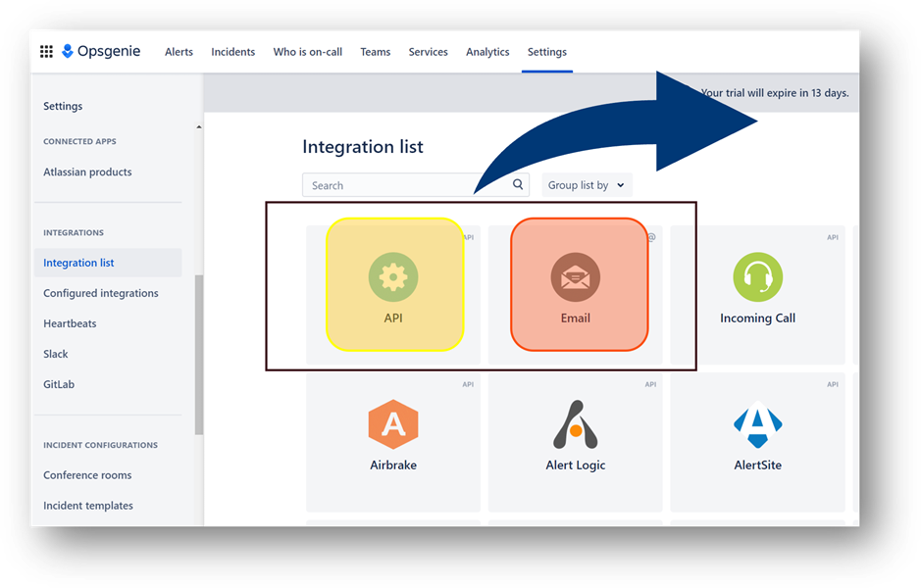Screen dimensions: 921x588
Task: Click the Incoming Call card label
Action: [758, 318]
